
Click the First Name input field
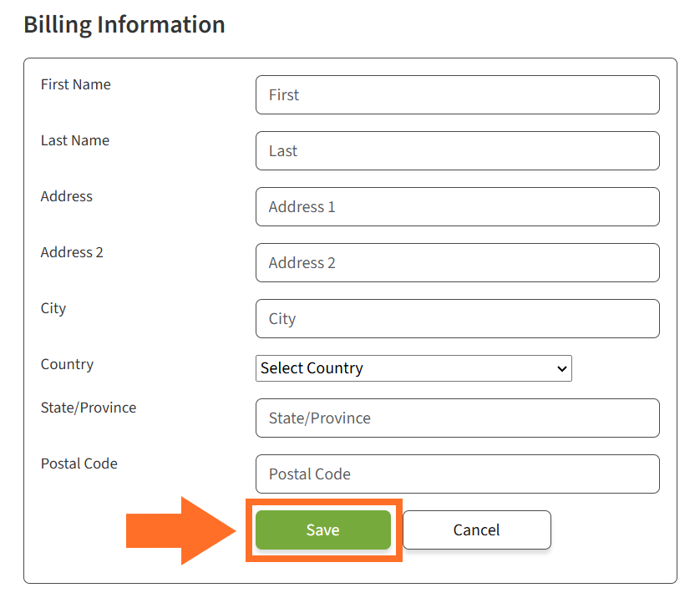click(x=457, y=95)
